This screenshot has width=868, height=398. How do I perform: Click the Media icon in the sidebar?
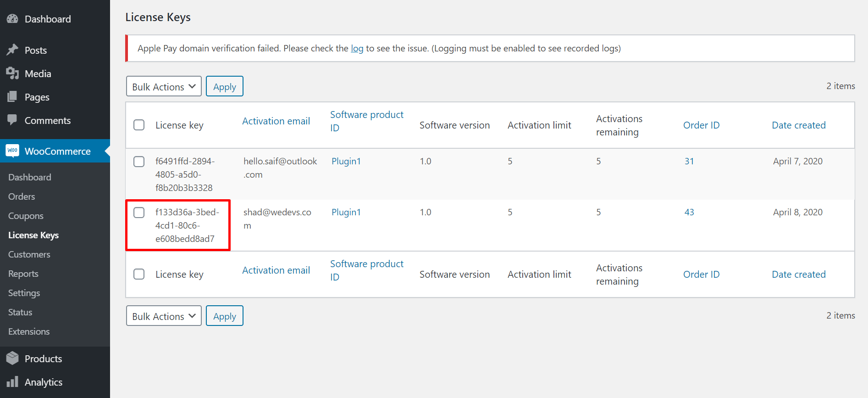click(12, 73)
